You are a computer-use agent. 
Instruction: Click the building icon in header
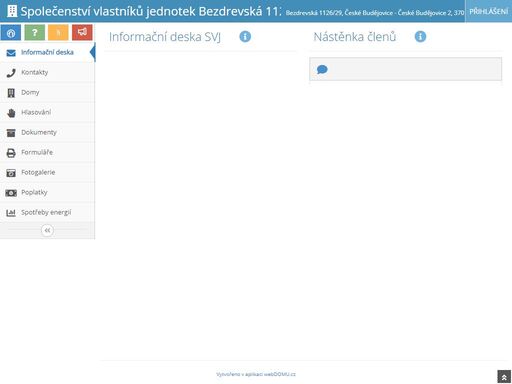pyautogui.click(x=12, y=11)
